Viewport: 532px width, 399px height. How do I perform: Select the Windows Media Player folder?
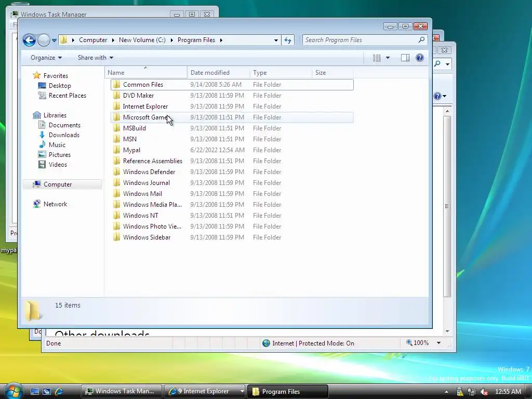[x=232, y=204]
